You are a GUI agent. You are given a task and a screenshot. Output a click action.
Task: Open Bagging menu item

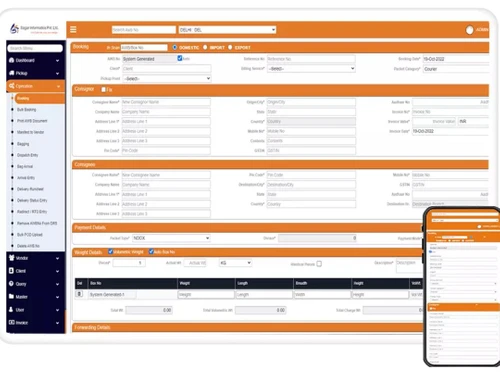[x=23, y=144]
